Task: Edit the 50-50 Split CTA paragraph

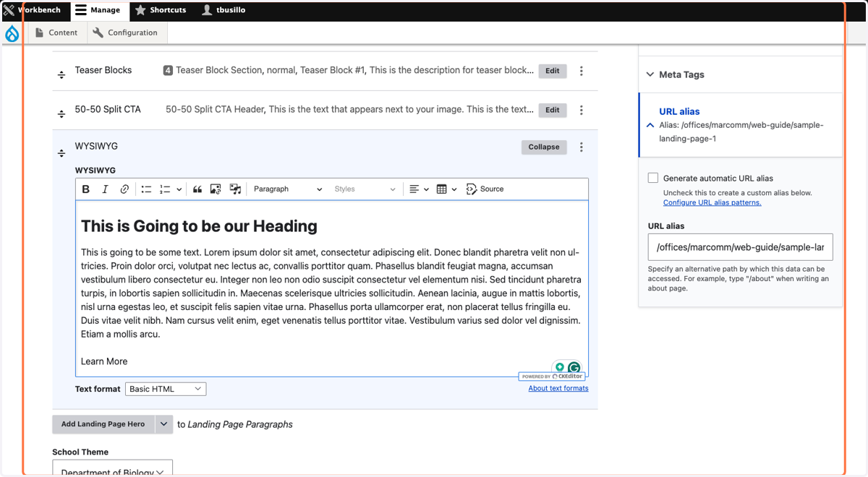Action: [x=553, y=110]
